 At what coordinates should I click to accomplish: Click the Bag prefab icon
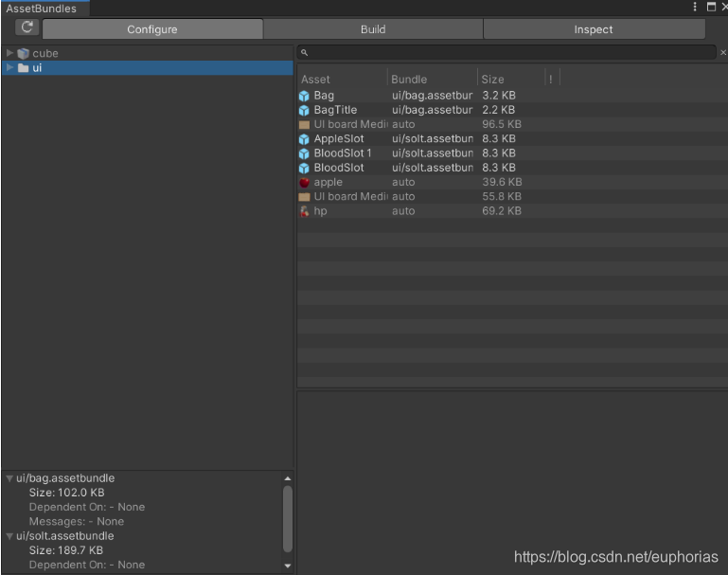(304, 96)
